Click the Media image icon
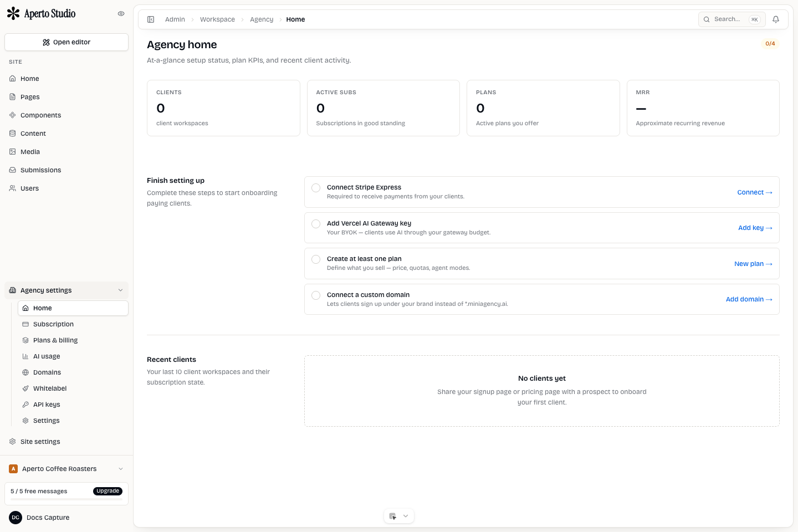The width and height of the screenshot is (798, 532). point(13,152)
